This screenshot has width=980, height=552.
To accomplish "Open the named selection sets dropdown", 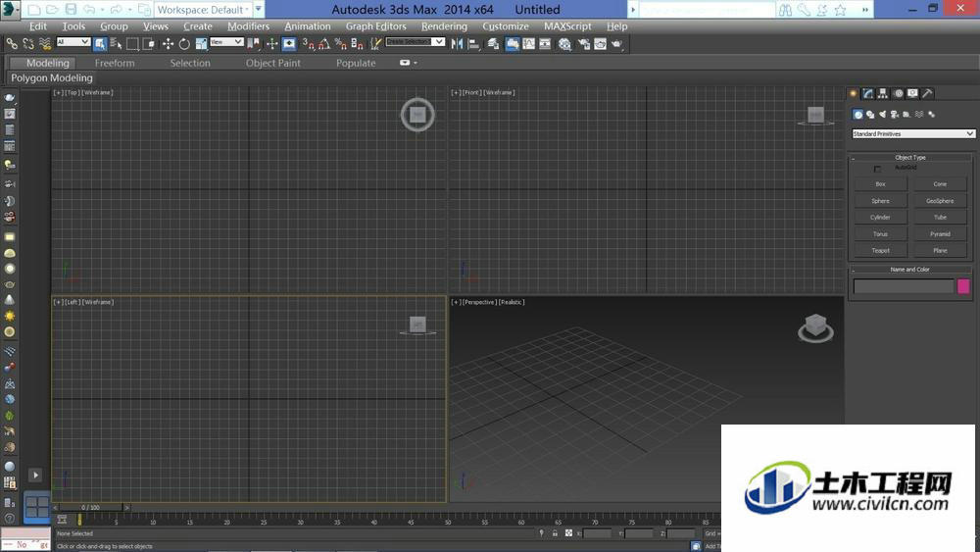I will 415,42.
